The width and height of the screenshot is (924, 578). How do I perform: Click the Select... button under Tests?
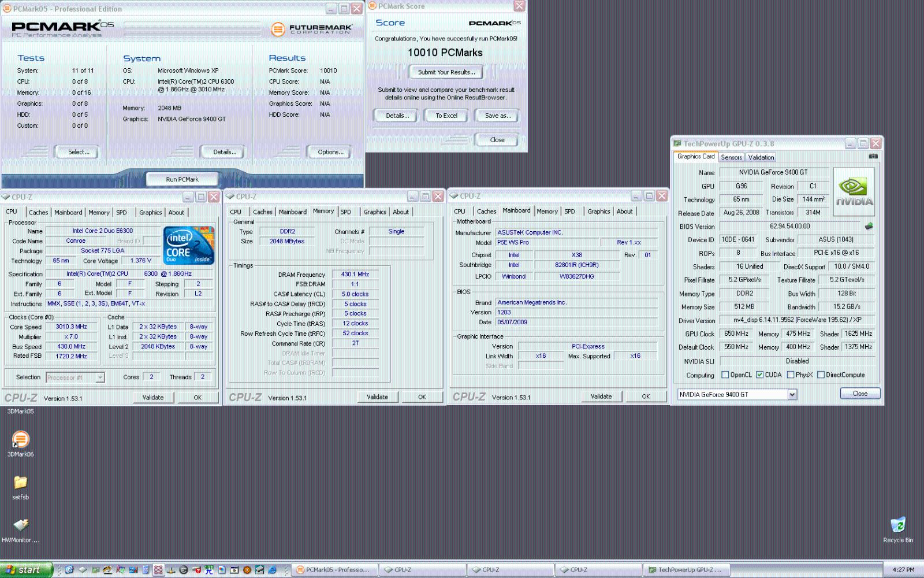click(76, 152)
